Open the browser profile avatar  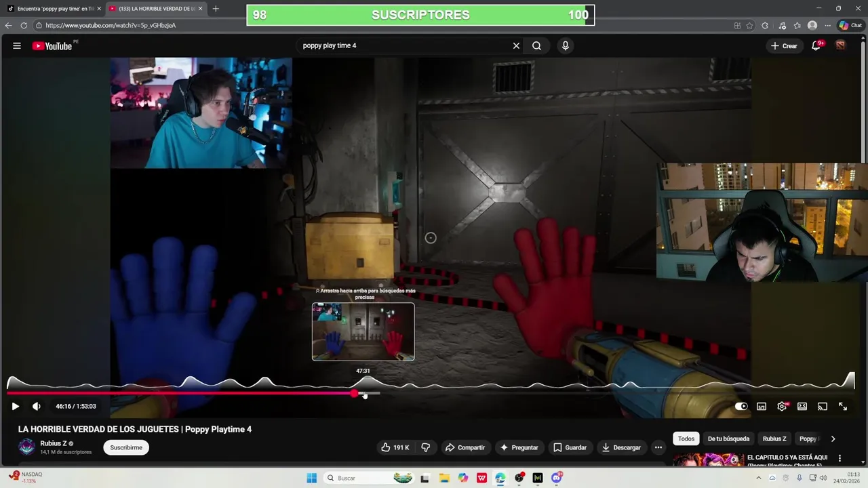pyautogui.click(x=812, y=25)
